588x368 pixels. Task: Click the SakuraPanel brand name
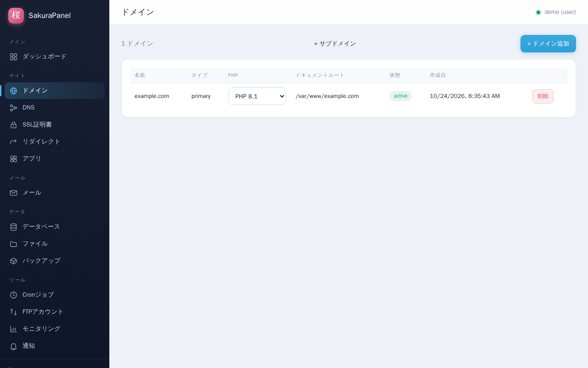click(x=50, y=15)
